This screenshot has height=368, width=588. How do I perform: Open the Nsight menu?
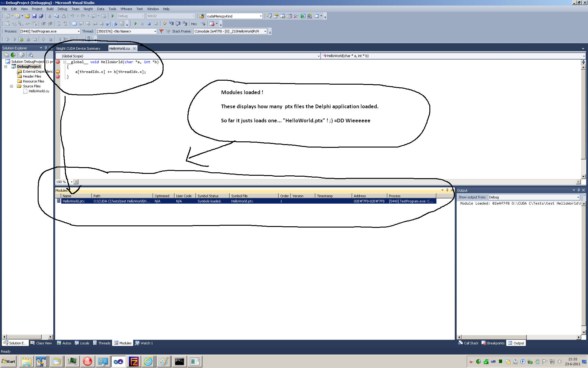point(88,9)
